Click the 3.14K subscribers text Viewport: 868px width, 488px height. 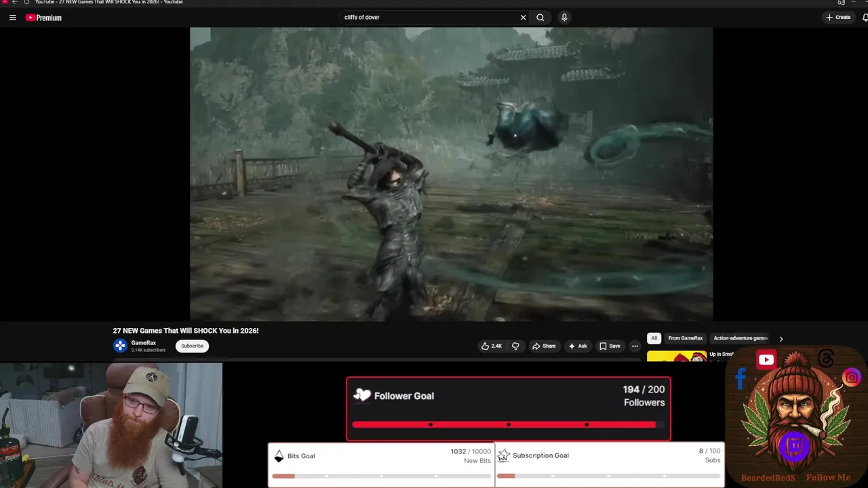click(x=149, y=350)
